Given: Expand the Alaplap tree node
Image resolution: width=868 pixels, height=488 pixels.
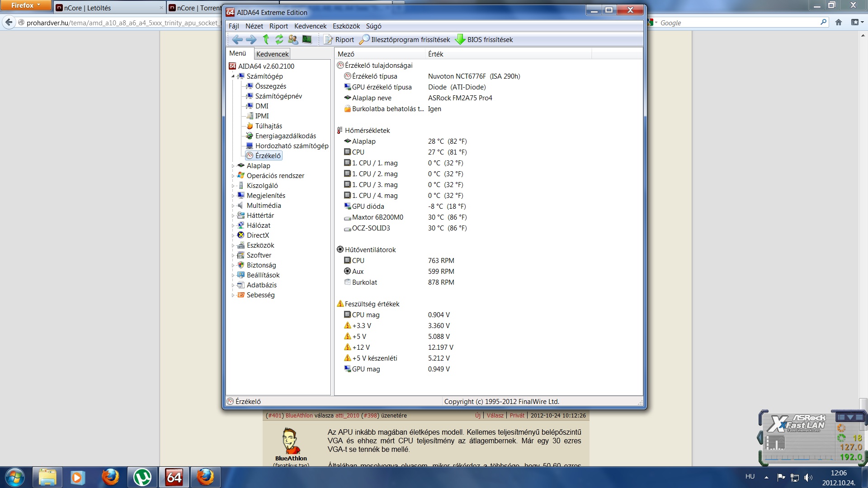Looking at the screenshot, I should coord(233,166).
